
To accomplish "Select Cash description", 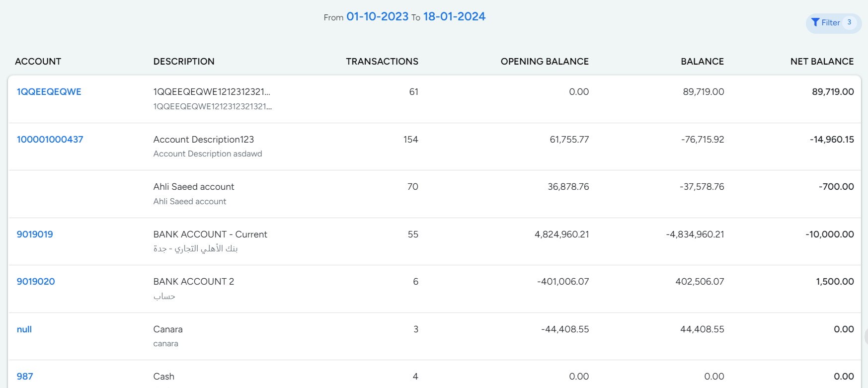I will (164, 377).
